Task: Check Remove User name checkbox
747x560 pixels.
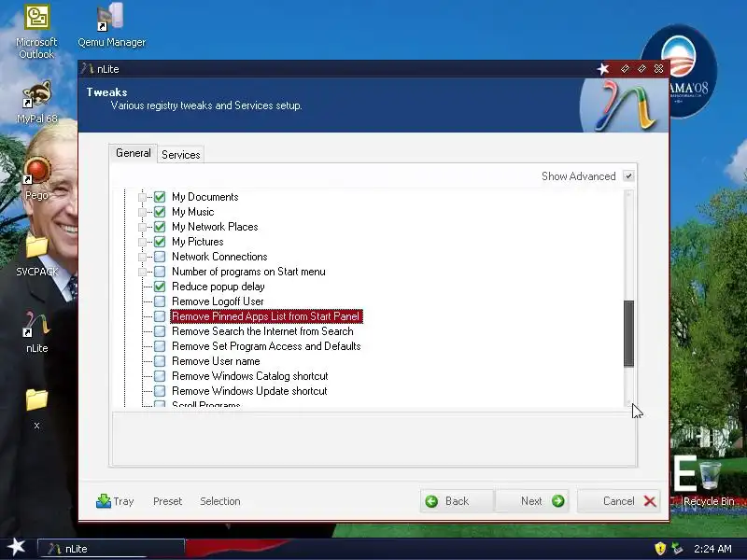Action: 160,361
